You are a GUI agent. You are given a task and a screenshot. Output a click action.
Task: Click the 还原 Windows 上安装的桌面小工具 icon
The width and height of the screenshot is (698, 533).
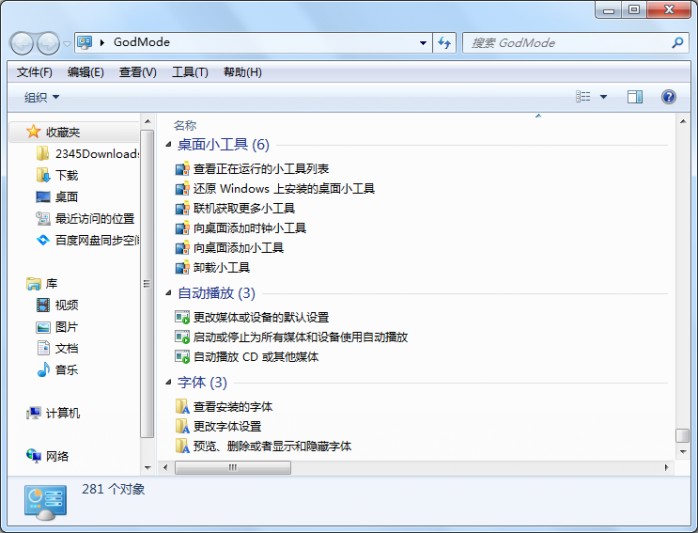[x=182, y=189]
